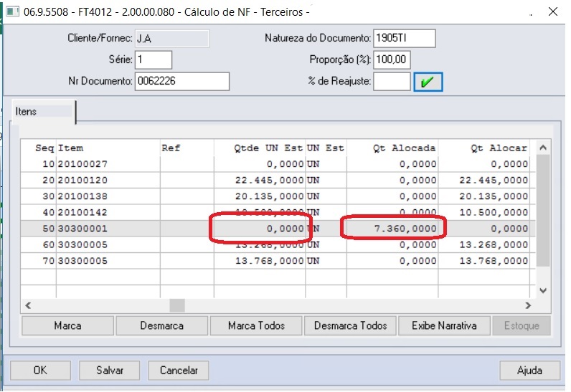Click Qt Alocada value 7.360,0000
This screenshot has width=571, height=392.
pyautogui.click(x=405, y=229)
